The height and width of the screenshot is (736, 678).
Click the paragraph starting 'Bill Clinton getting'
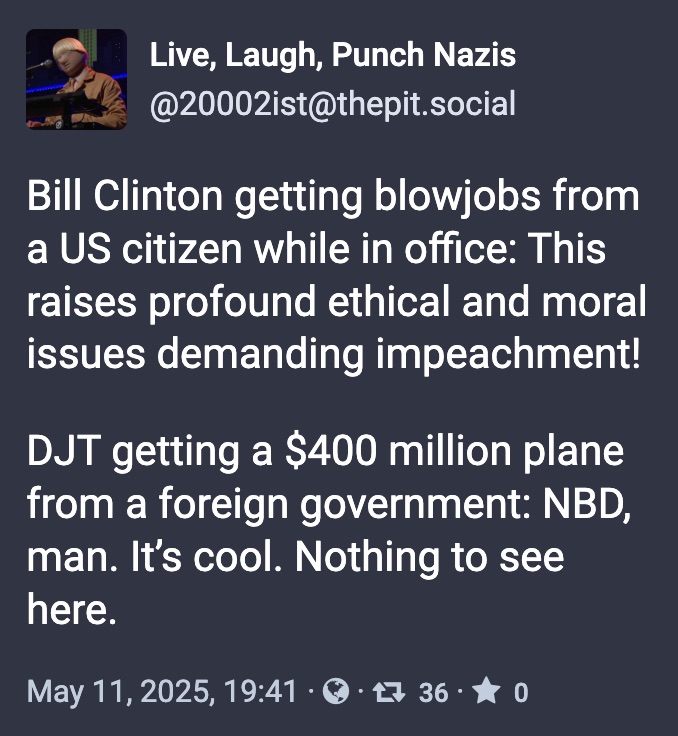pyautogui.click(x=337, y=275)
